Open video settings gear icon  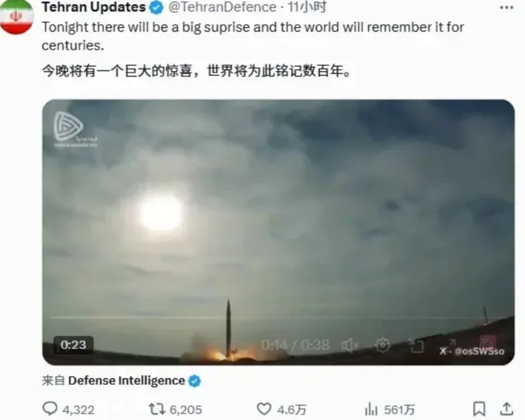(382, 345)
